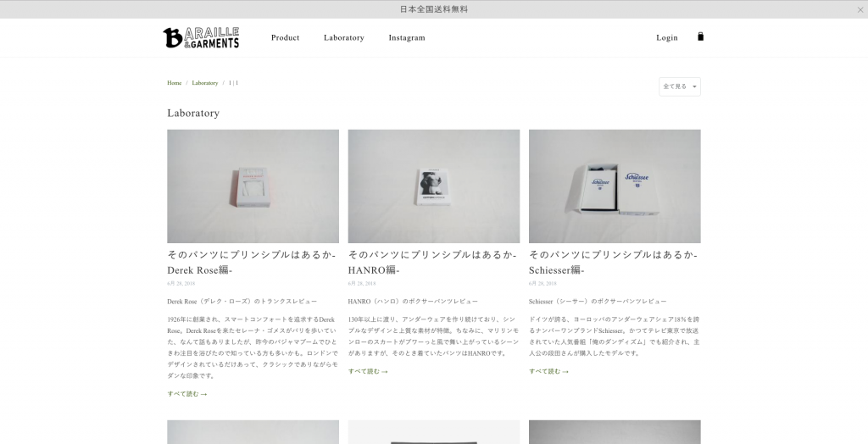Click the HANRO編 article title

(x=432, y=263)
